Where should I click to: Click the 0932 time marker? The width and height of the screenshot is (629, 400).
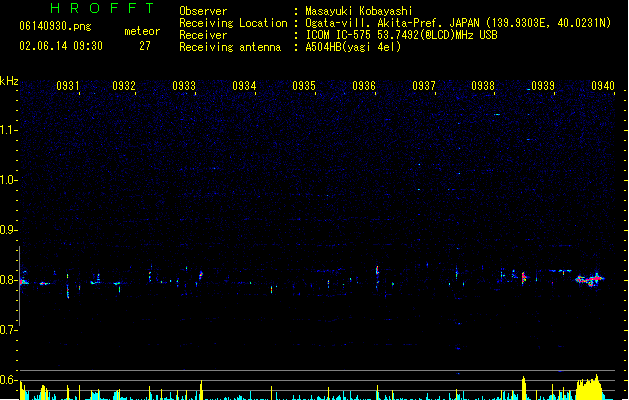click(x=124, y=86)
